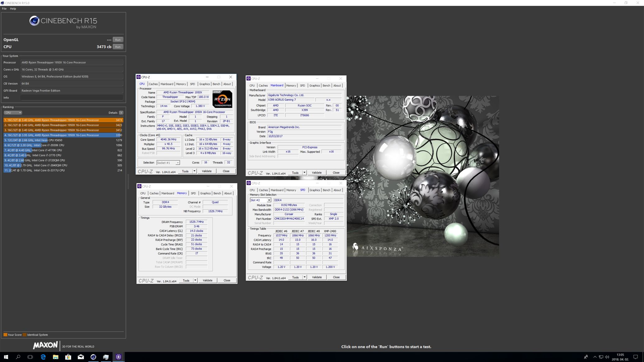Click CPU-Z icon in Memory window title bar
The height and width of the screenshot is (362, 644).
(140, 186)
